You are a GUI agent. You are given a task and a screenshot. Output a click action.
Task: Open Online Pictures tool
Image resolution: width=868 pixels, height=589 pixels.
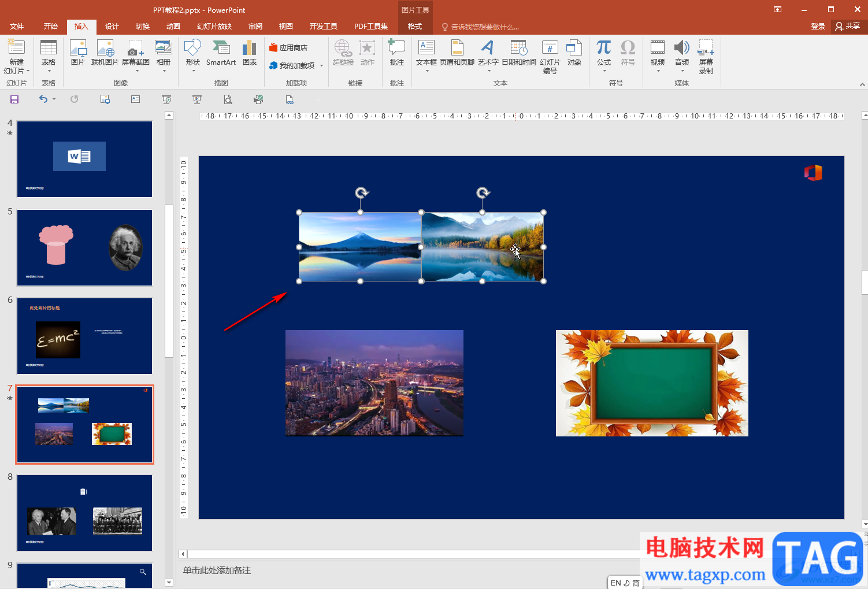click(105, 53)
